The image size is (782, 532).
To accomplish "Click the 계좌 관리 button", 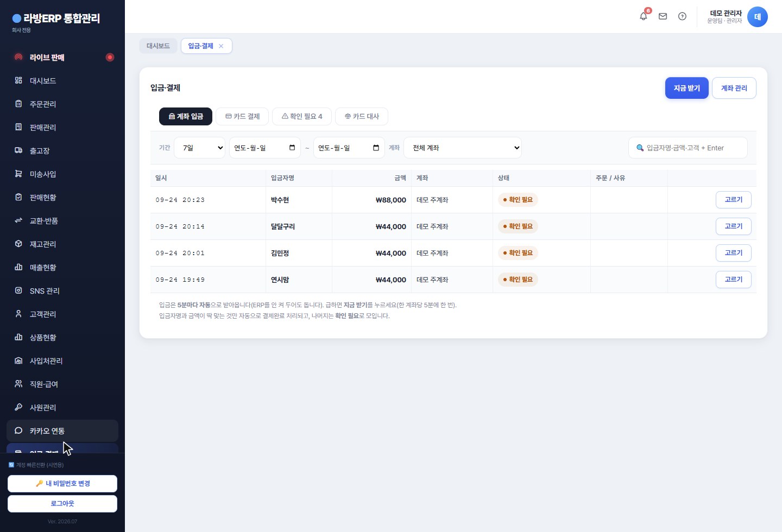I will 734,88.
